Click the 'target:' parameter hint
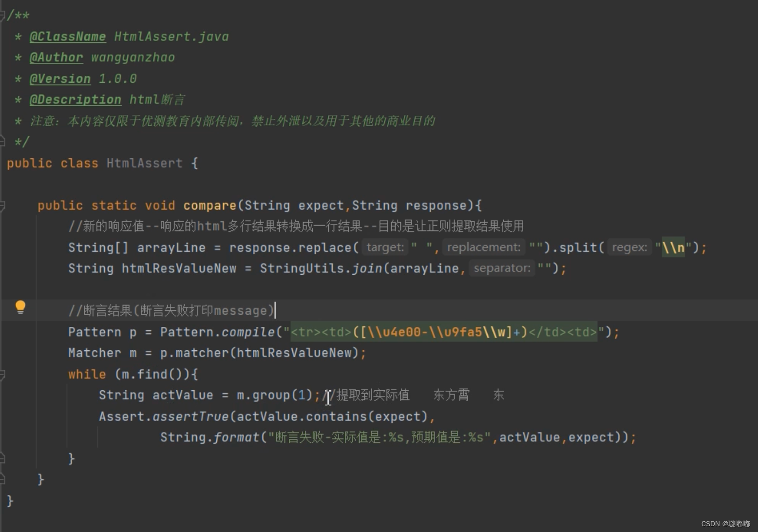Image resolution: width=758 pixels, height=532 pixels. [x=385, y=247]
